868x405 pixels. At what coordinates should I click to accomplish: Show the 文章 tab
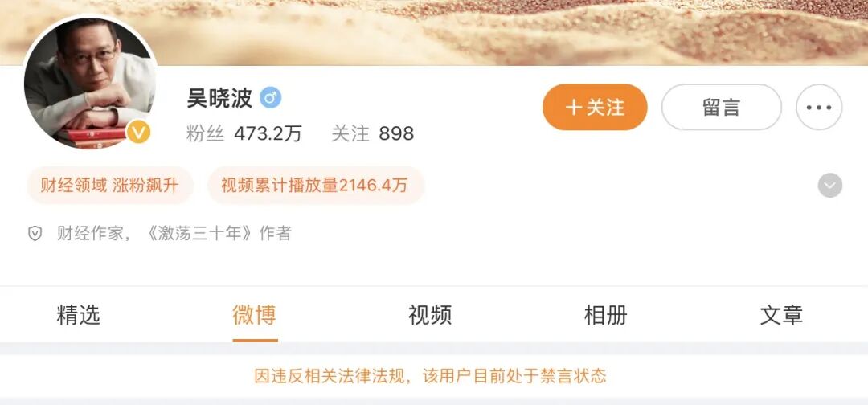click(781, 315)
